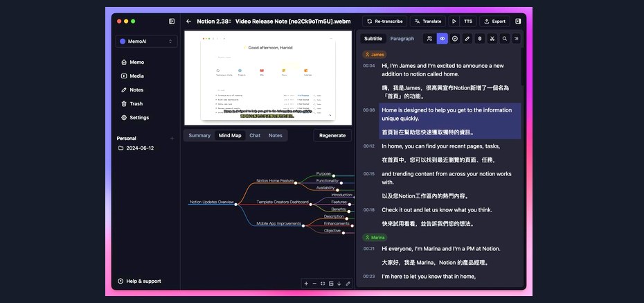Collapse the Mobile App Improvements node
This screenshot has width=644, height=303.
pyautogui.click(x=303, y=226)
